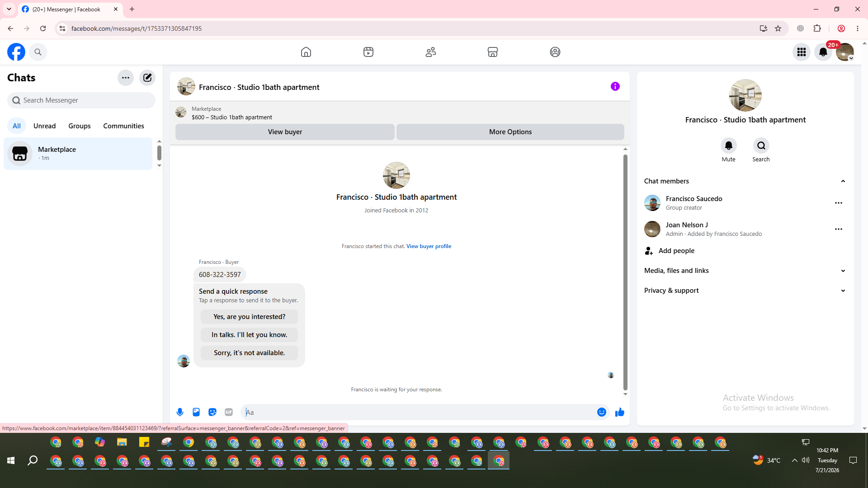Click the 608-322-3597 phone number message
Image resolution: width=868 pixels, height=488 pixels.
220,275
